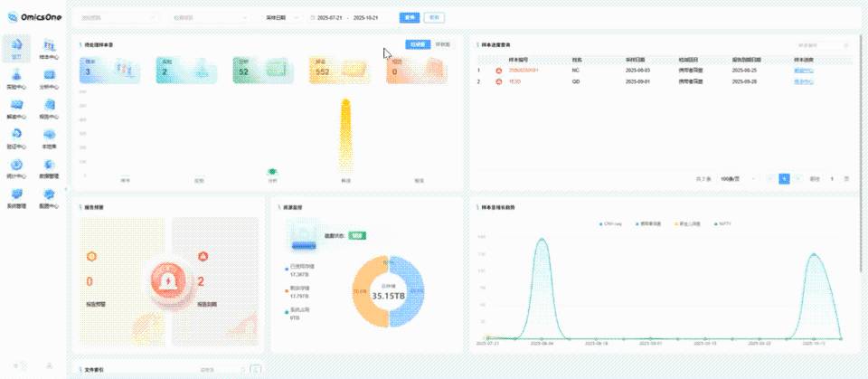Click the 数据管理 data management icon
This screenshot has width=868, height=379.
(x=49, y=167)
